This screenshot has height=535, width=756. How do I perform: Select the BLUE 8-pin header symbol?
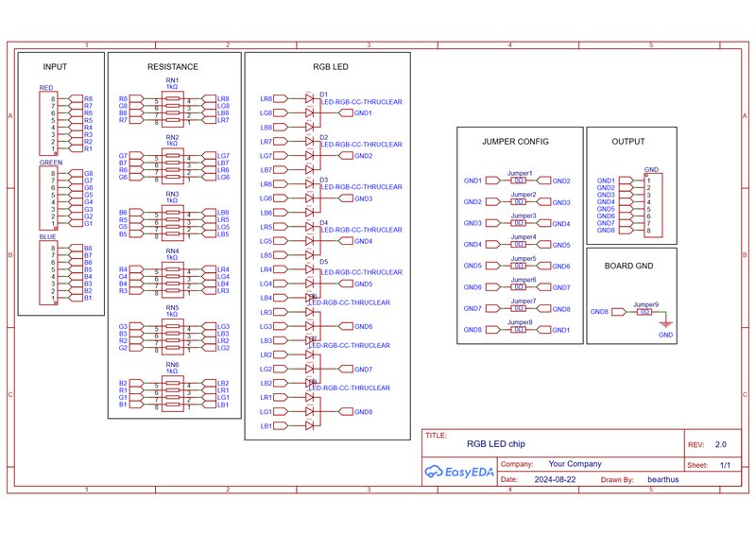(48, 273)
